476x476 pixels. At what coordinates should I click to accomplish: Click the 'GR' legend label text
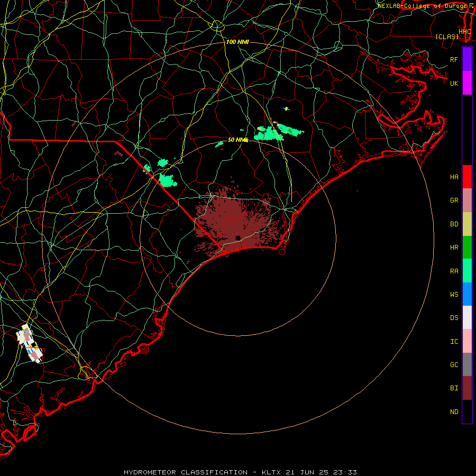coord(454,200)
